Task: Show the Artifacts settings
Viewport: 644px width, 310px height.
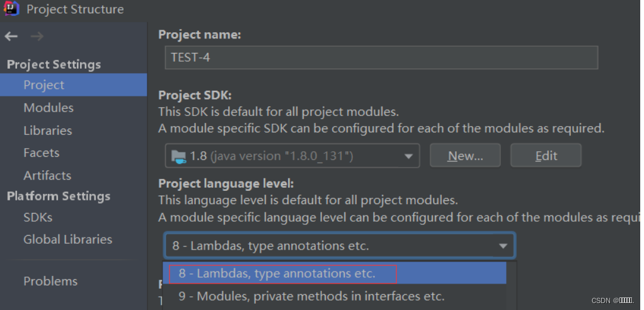Action: click(47, 175)
